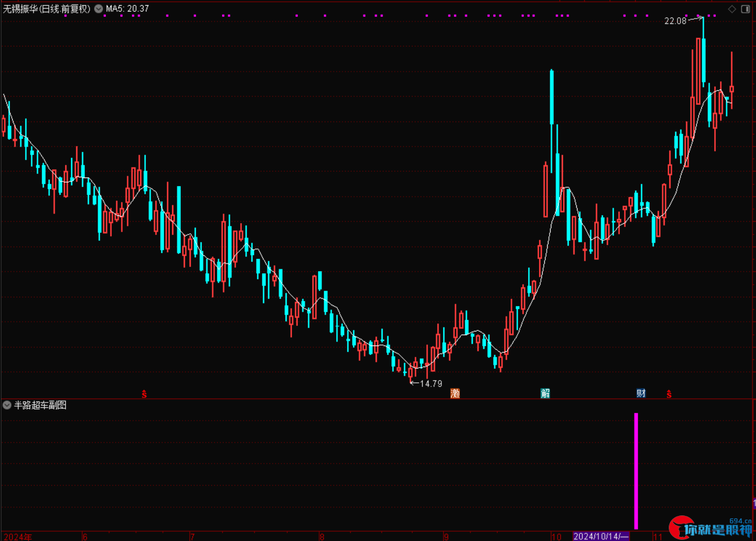Click the red S marker near November

click(x=669, y=394)
